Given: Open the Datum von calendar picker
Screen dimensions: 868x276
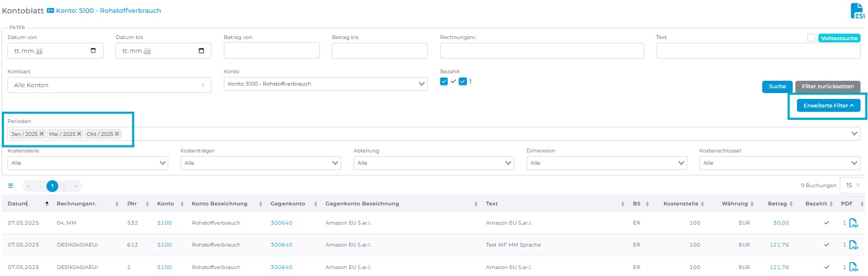Looking at the screenshot, I should pyautogui.click(x=93, y=51).
